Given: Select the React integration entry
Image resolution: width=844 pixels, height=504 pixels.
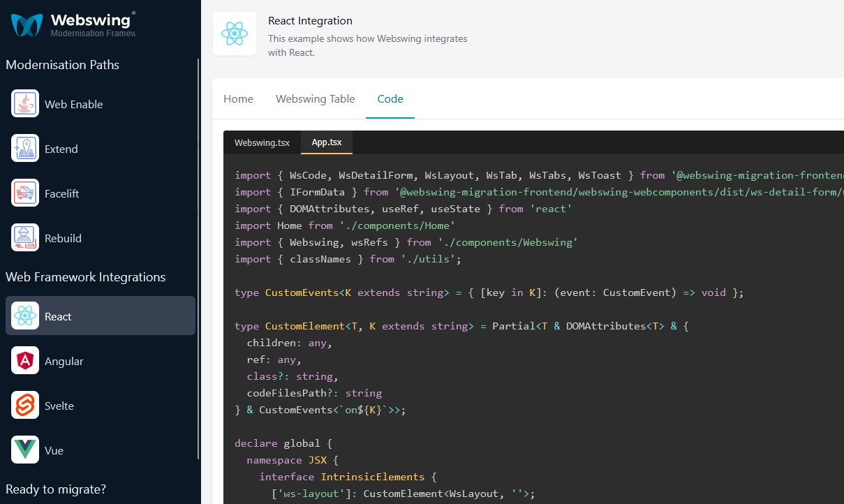Looking at the screenshot, I should pos(101,316).
